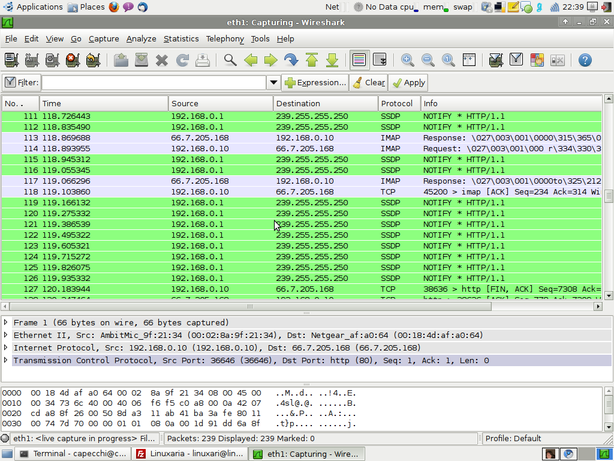Zoom in the packet text
This screenshot has height=461, width=614.
pyautogui.click(x=408, y=60)
